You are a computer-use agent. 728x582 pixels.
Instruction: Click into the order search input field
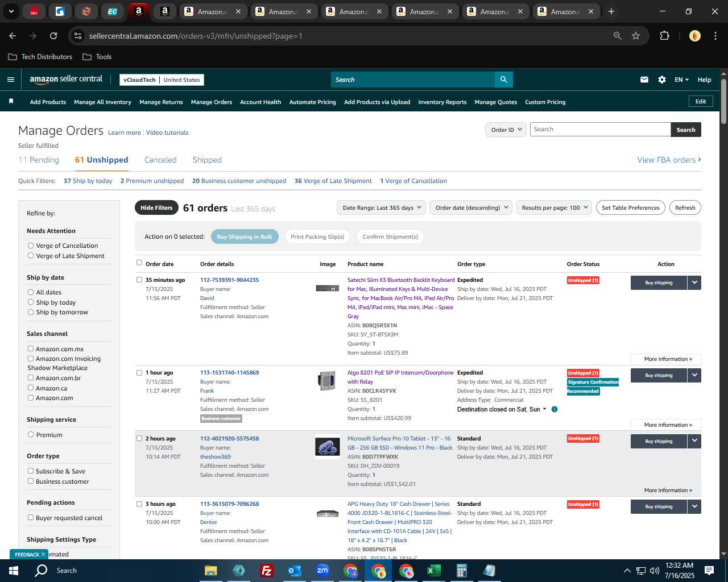(600, 130)
